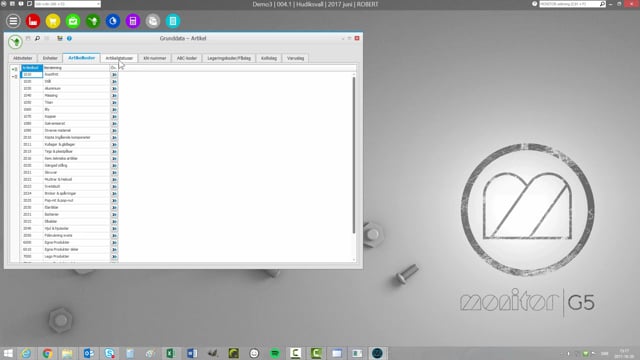Click the arrow button on the Batterier row
The height and width of the screenshot is (360, 640).
tap(114, 215)
